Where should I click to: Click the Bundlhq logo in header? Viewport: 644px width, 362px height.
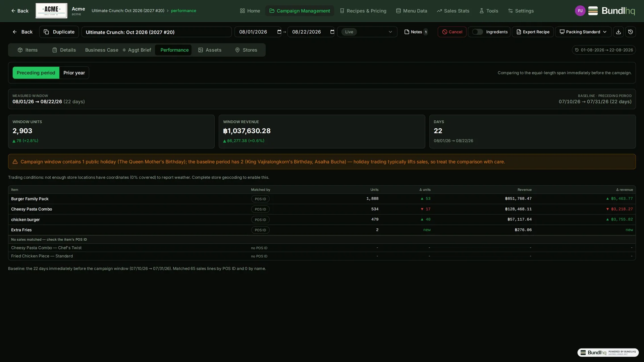tap(611, 11)
